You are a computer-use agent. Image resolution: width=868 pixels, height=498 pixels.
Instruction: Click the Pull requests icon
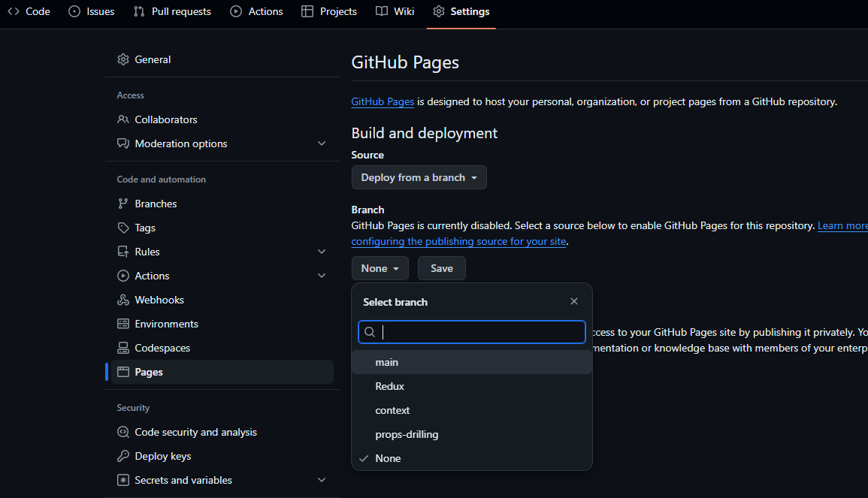139,11
